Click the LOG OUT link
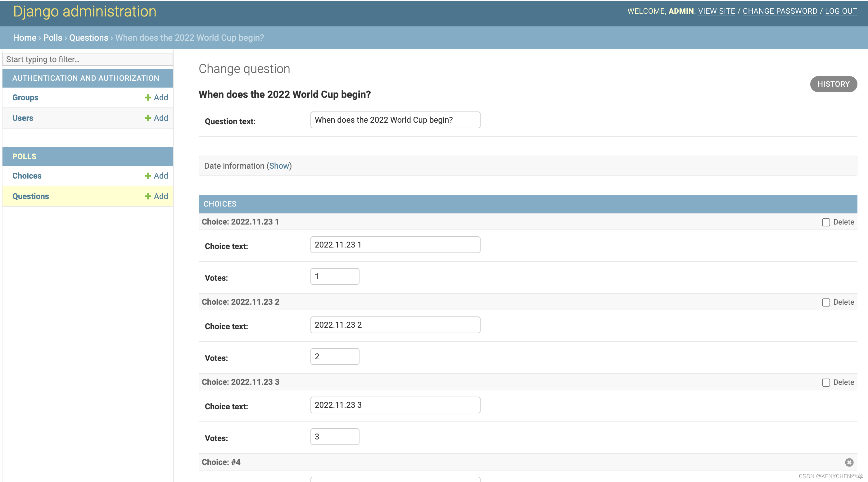The image size is (868, 482). pos(841,11)
